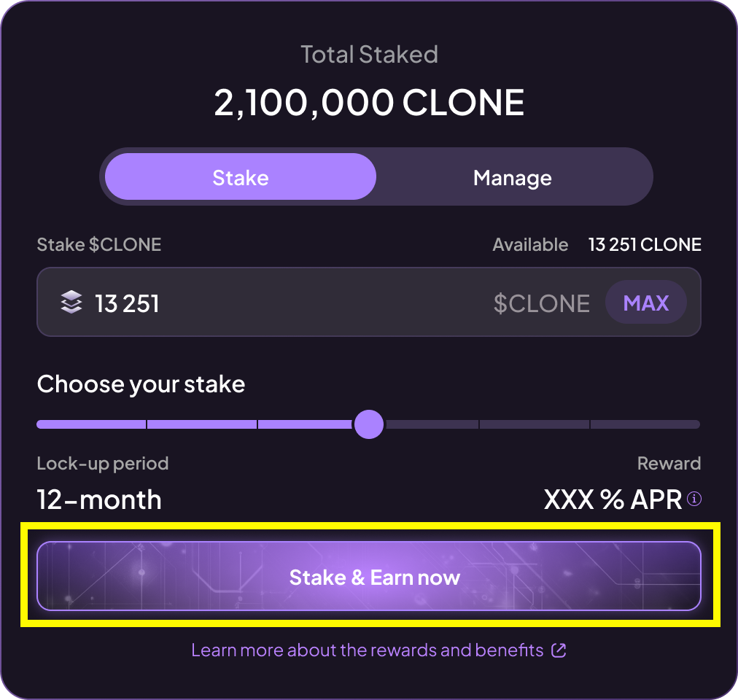Select the first segment of stake slider

click(x=91, y=424)
